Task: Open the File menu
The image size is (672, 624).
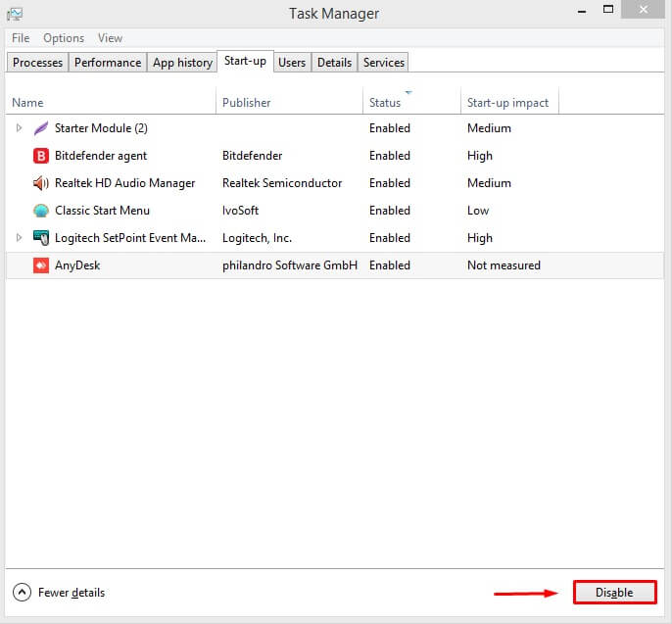Action: tap(21, 38)
